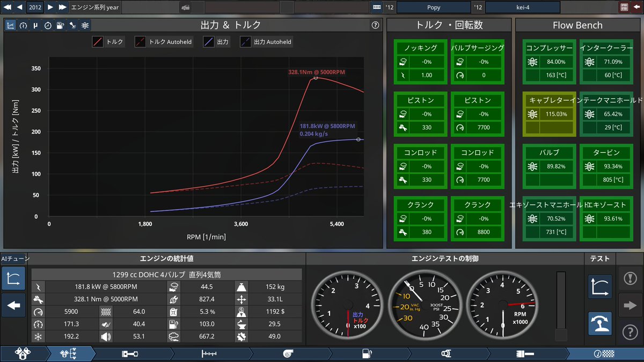Click the 181.8kW peak power marker

(358, 139)
